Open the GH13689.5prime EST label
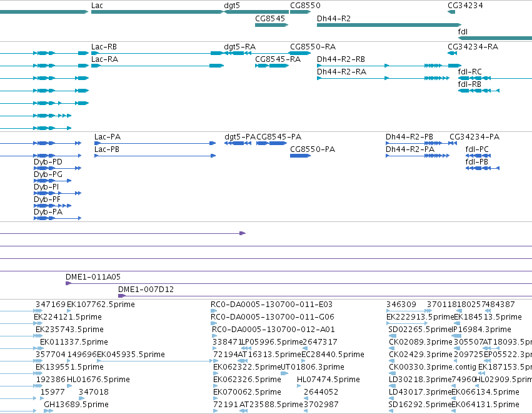Viewport: 532px width, 414px height. pos(76,405)
